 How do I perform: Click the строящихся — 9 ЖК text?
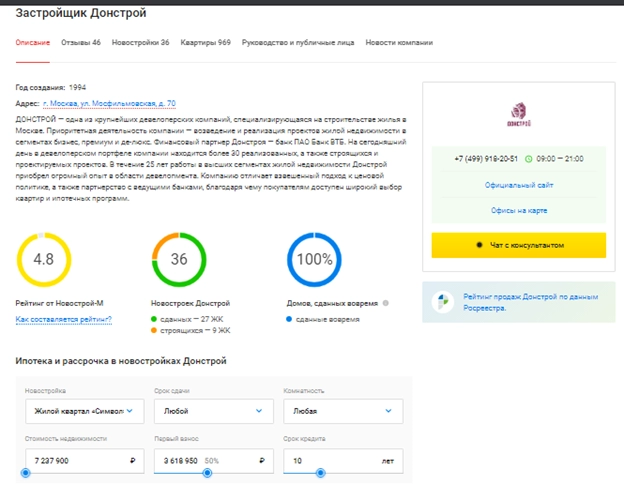195,330
